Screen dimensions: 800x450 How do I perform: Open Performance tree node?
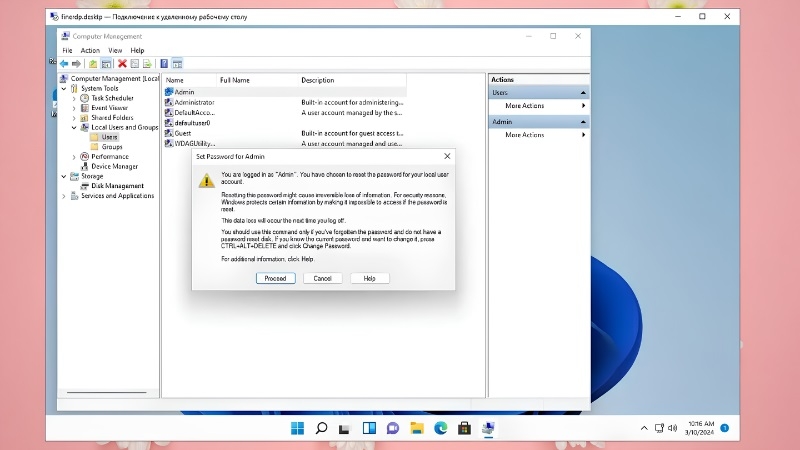110,156
